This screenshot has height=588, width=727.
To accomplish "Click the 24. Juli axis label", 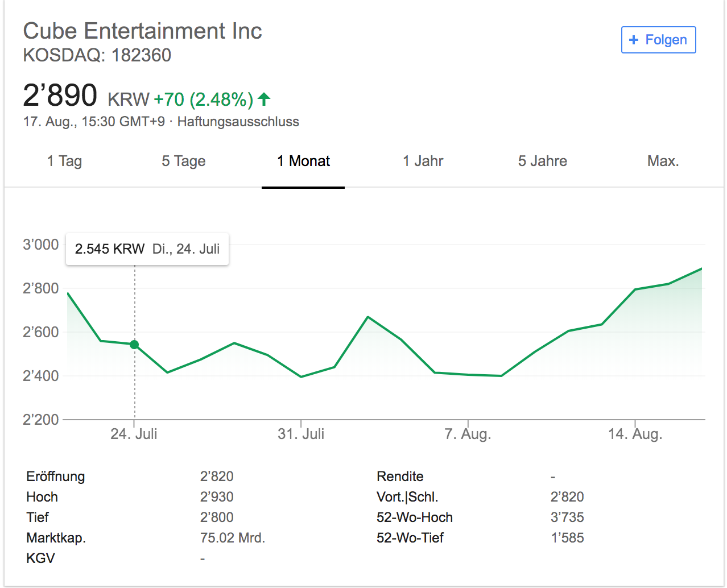I will pyautogui.click(x=134, y=434).
